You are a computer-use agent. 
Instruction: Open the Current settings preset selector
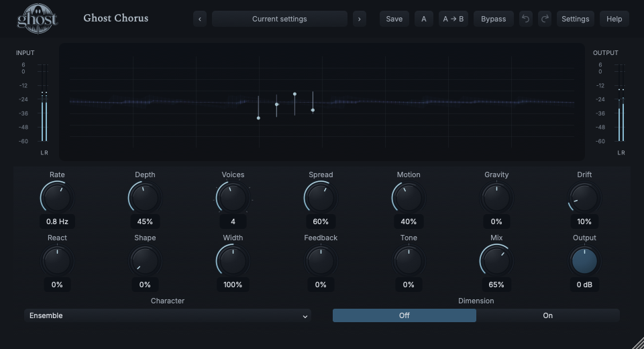point(280,19)
